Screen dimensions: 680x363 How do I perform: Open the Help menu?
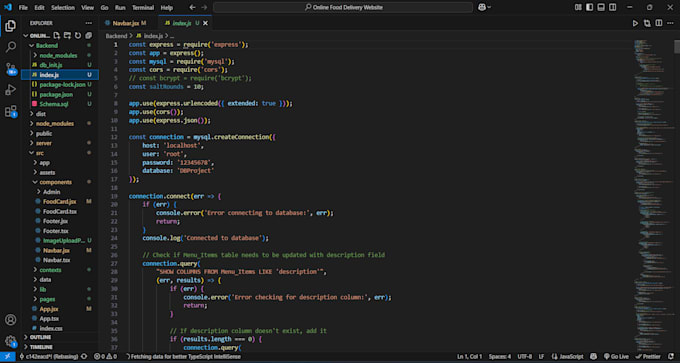167,8
